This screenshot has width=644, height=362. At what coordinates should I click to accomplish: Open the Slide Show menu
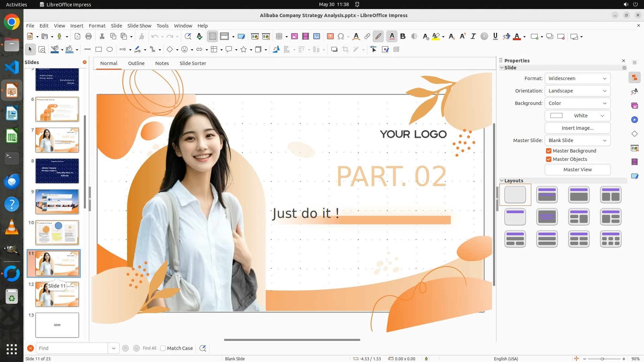click(x=139, y=26)
